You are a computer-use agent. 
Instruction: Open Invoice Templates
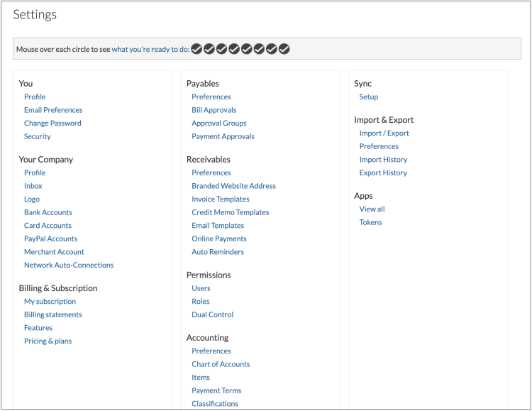220,199
